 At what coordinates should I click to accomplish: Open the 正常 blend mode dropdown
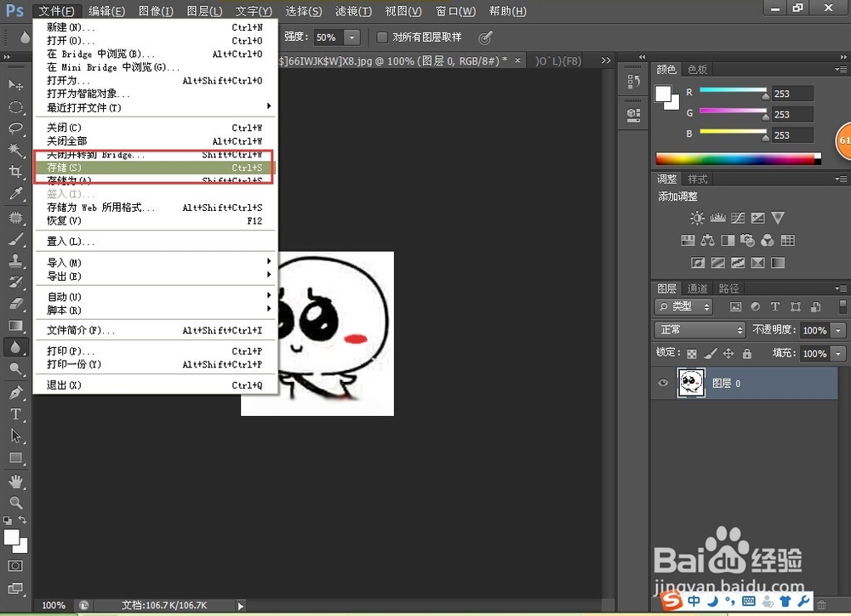coord(698,331)
